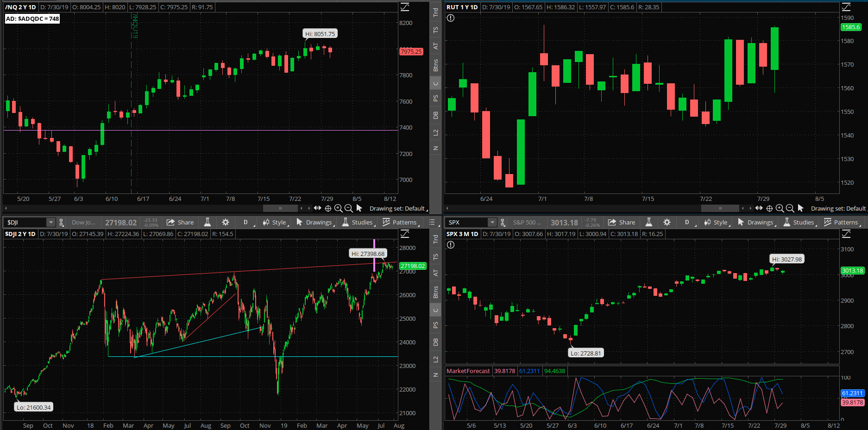Toggle the DB sidebar button beside the /NQ chart

435,115
